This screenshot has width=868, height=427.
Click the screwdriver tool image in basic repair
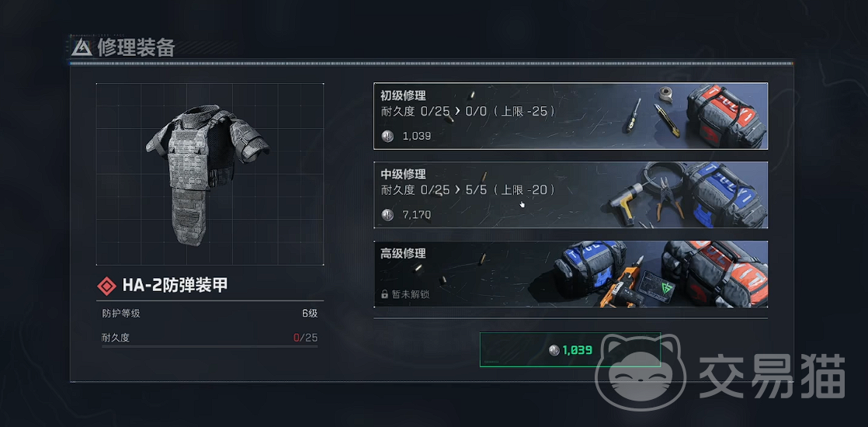634,115
